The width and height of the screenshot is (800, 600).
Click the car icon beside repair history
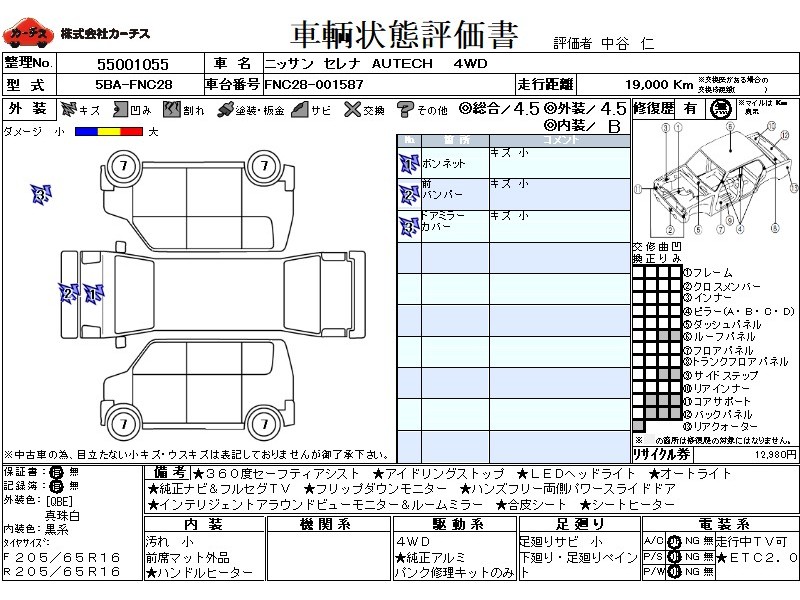(x=718, y=109)
